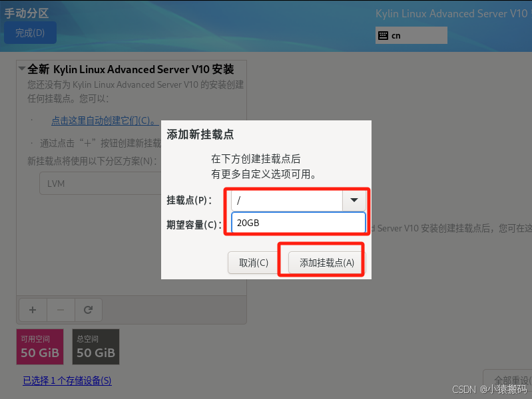Click the 取消(C) cancel button
Image resolution: width=532 pixels, height=399 pixels.
[254, 263]
